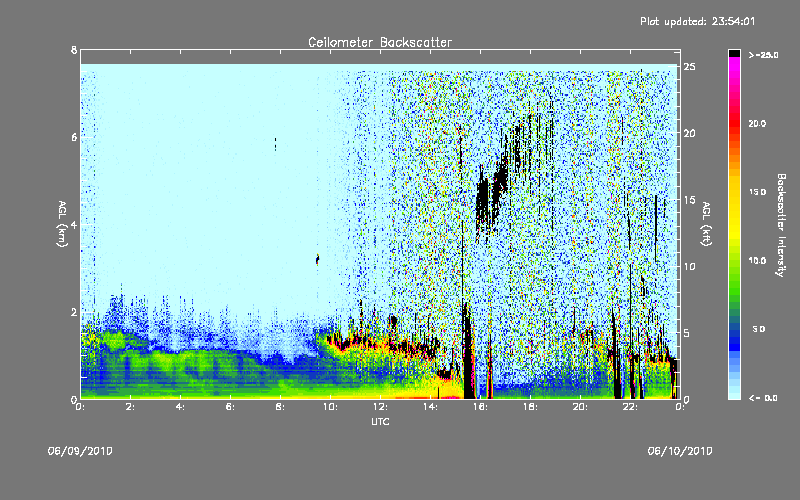Click the "AGL (km)" left axis label

(x=62, y=224)
